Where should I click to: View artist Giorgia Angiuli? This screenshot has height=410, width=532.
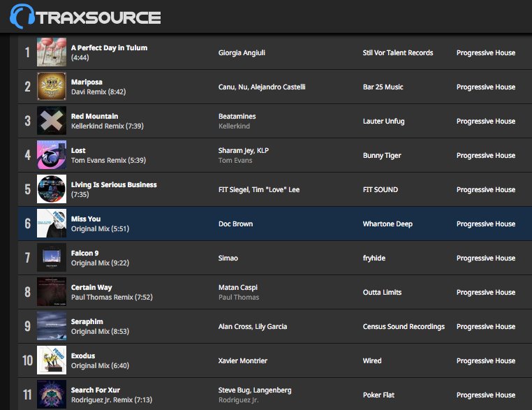pos(242,53)
